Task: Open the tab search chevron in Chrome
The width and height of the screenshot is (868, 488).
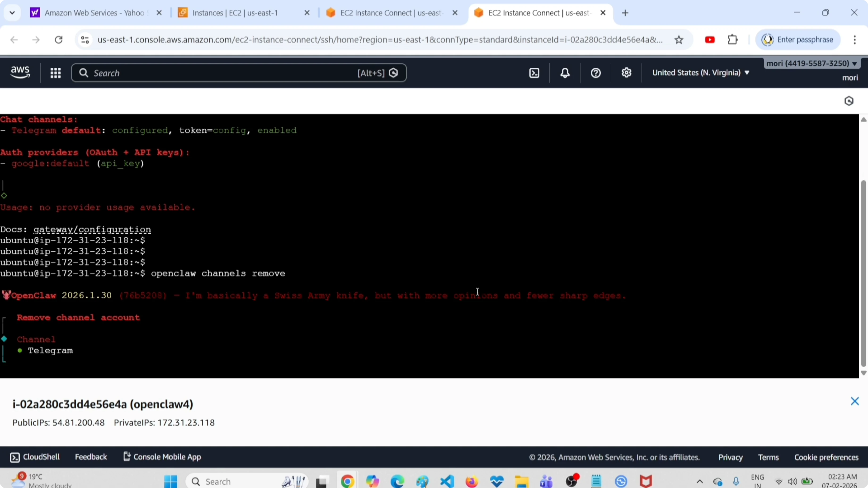Action: (12, 13)
